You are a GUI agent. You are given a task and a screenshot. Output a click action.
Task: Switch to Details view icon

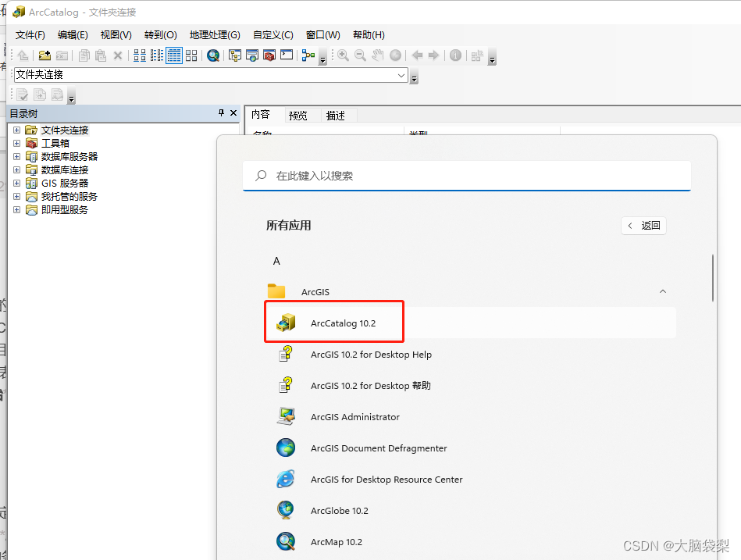[x=174, y=55]
